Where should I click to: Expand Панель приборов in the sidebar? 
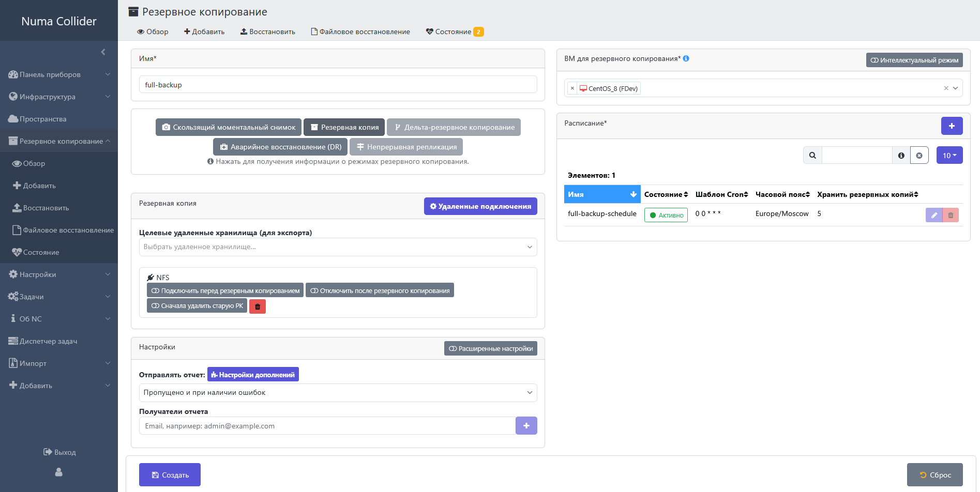coord(59,74)
